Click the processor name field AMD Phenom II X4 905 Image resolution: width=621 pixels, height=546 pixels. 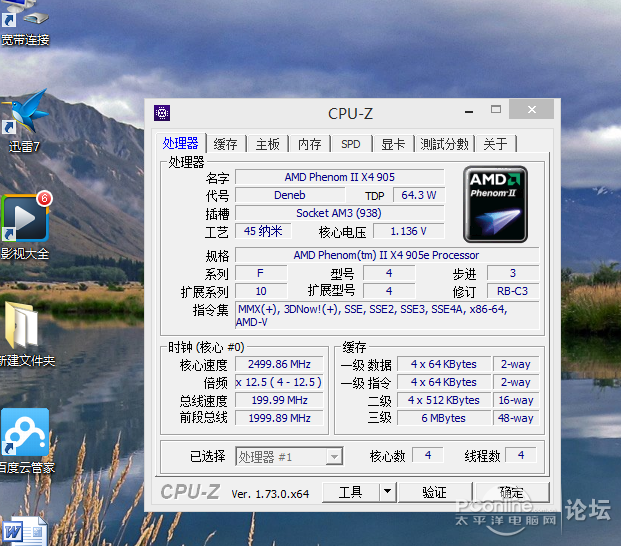click(340, 177)
